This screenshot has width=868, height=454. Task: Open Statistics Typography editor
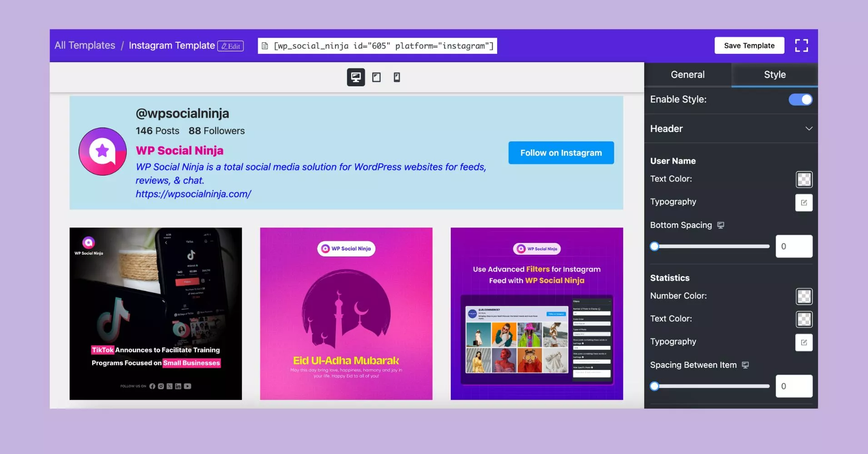pyautogui.click(x=804, y=342)
